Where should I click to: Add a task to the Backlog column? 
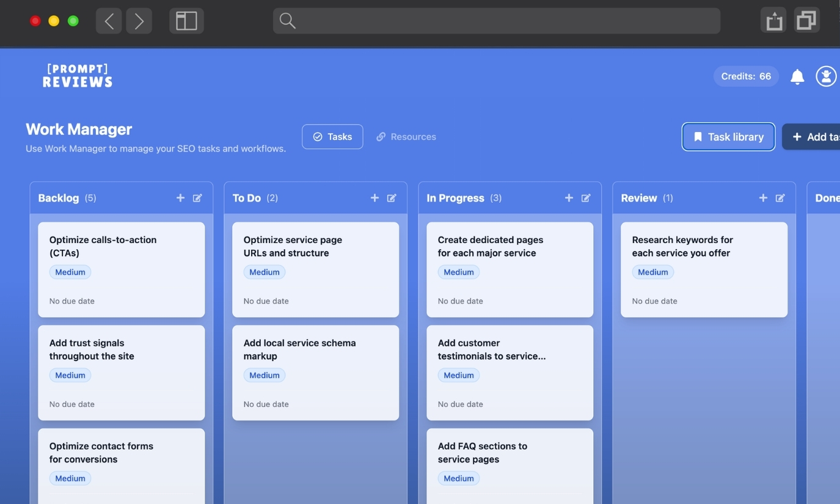pyautogui.click(x=180, y=198)
